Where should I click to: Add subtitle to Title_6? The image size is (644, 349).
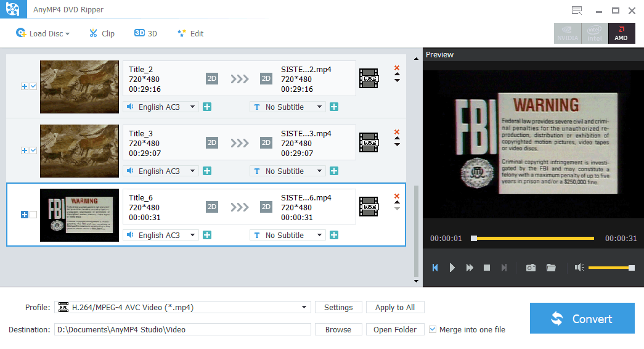(x=334, y=235)
